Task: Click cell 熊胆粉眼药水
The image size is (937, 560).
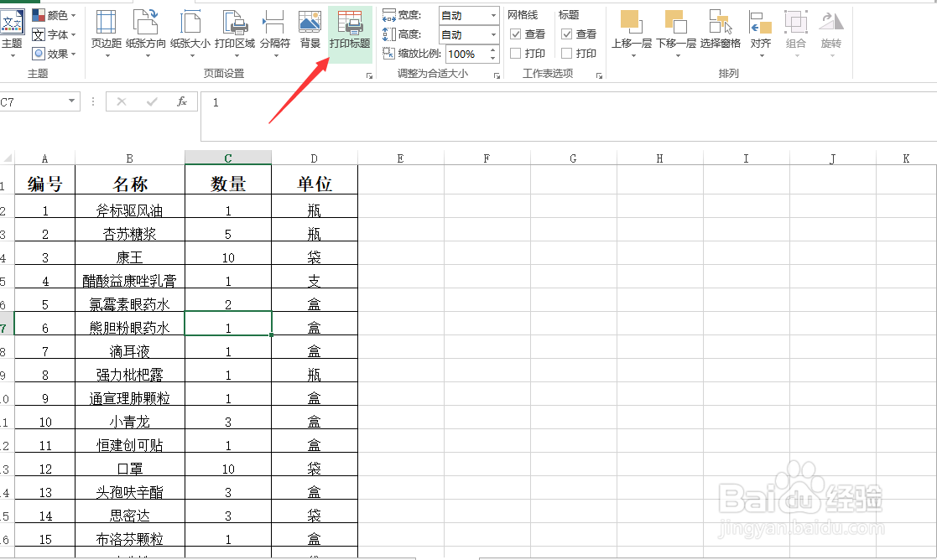Action: [x=130, y=324]
